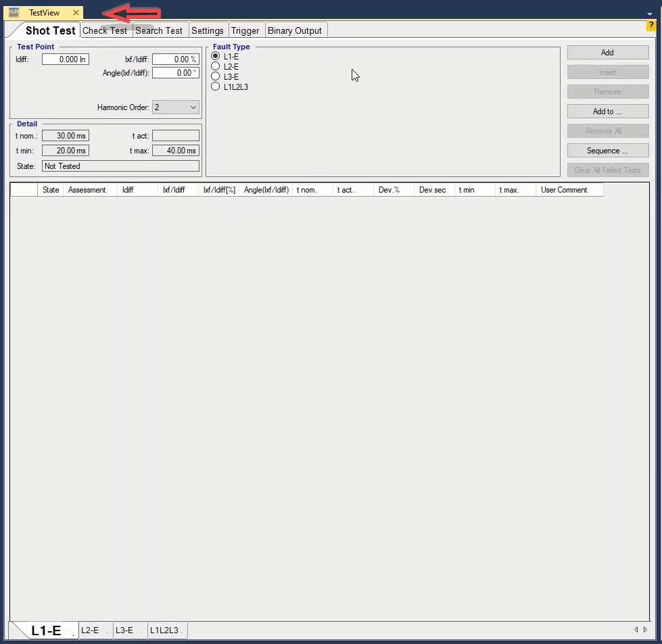Viewport: 662px width, 644px height.
Task: Switch to the Search Test tab
Action: (x=159, y=30)
